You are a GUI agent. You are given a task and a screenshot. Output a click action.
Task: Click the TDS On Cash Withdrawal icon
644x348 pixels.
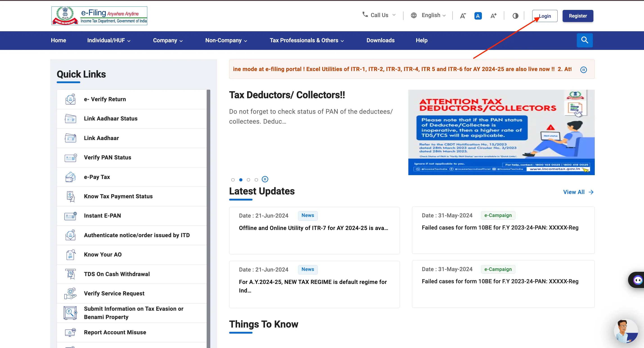pyautogui.click(x=70, y=274)
